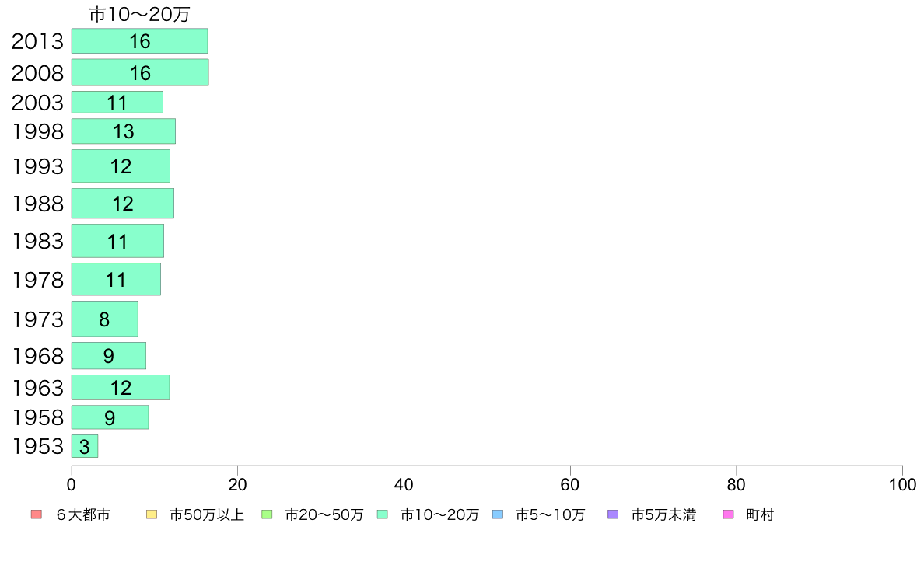Click the 100 tick on x-axis

click(x=902, y=485)
